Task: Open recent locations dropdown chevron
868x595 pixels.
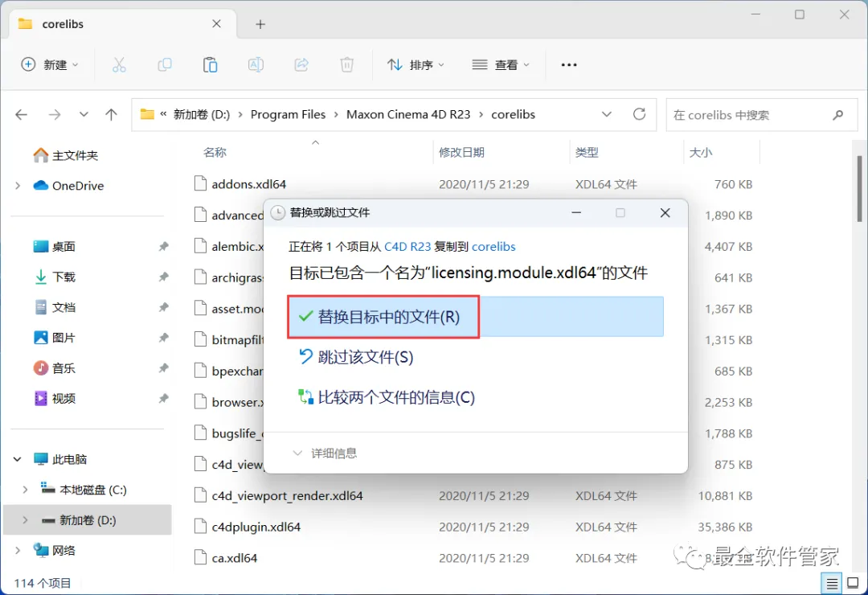Action: tap(84, 115)
